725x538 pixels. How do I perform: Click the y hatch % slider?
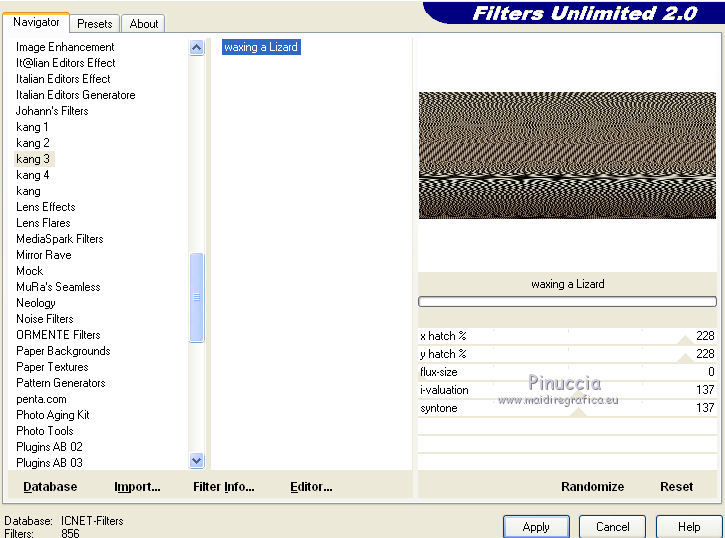pyautogui.click(x=567, y=354)
